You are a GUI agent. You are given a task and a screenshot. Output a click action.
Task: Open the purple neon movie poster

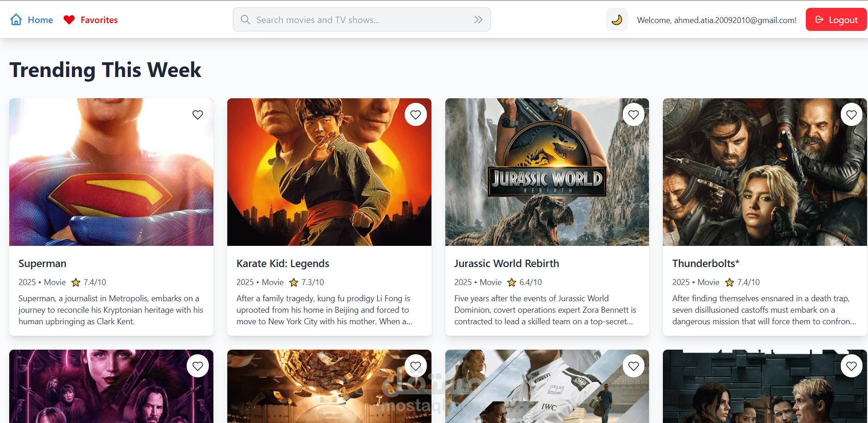111,387
